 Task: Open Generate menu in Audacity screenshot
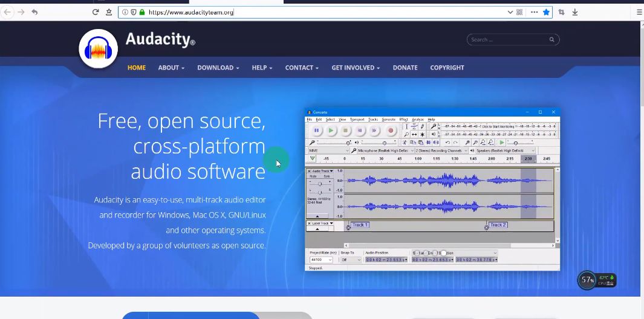click(x=389, y=120)
